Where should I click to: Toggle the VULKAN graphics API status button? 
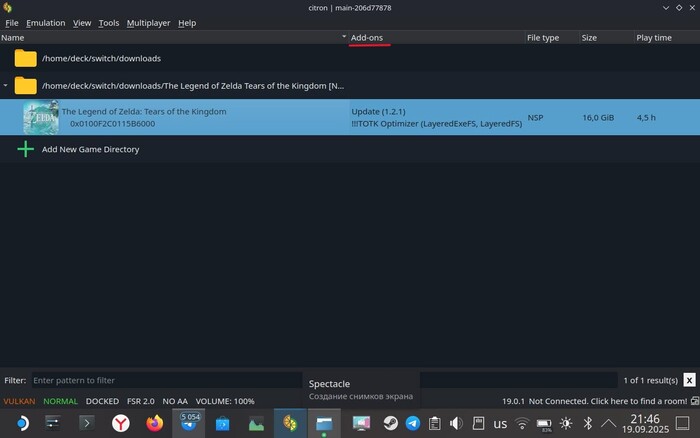21,401
